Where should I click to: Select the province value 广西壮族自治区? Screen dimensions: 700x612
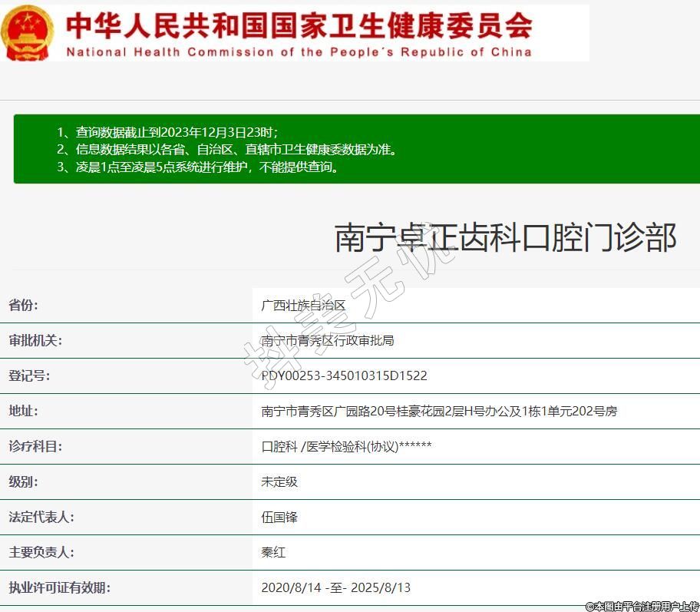point(303,305)
